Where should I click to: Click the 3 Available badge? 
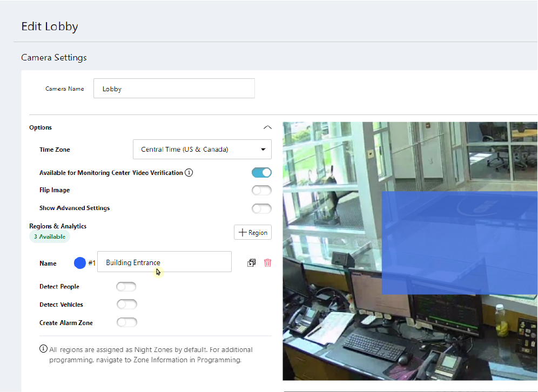[50, 236]
